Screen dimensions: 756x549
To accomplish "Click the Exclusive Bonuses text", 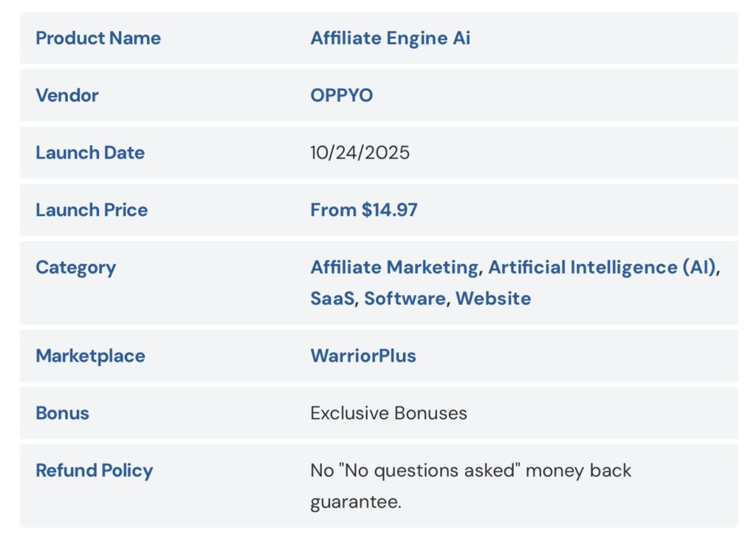I will click(388, 413).
